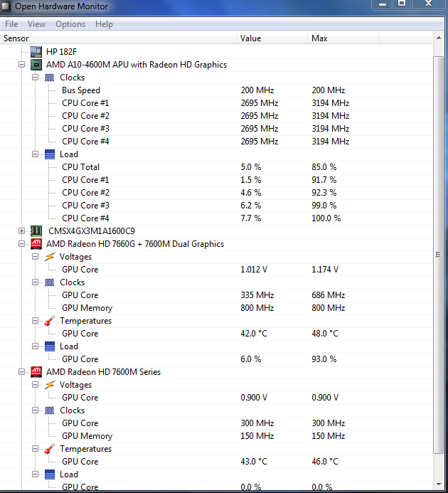
Task: Select CPU Core #1 clock row at 2695 MHz
Action: [216, 103]
